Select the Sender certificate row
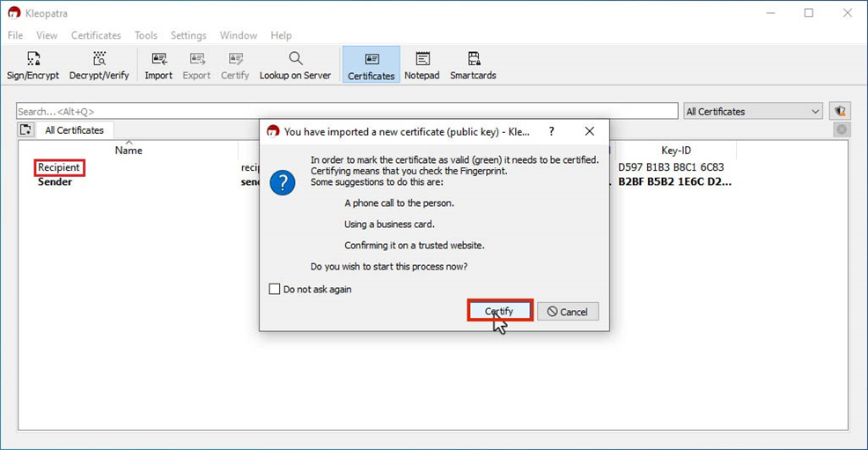868x450 pixels. click(55, 181)
